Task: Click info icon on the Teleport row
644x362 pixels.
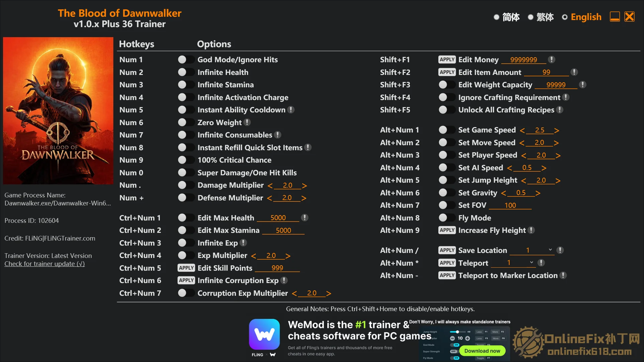Action: coord(541,263)
